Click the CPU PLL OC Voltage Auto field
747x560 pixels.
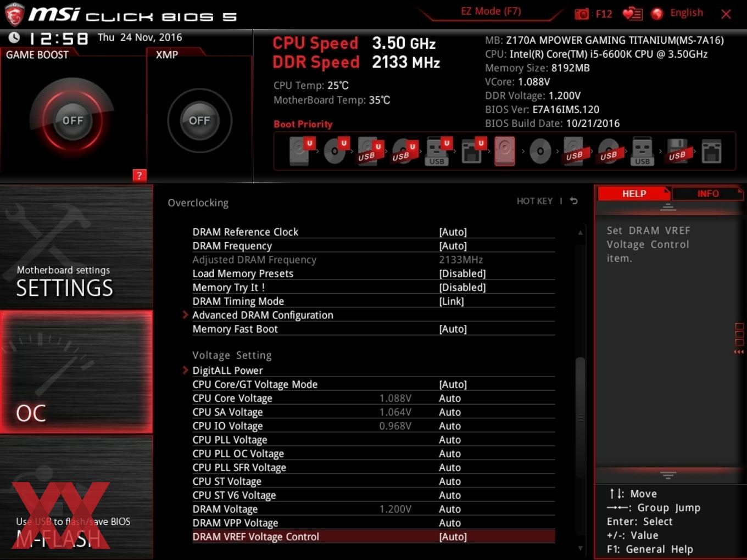(x=450, y=453)
